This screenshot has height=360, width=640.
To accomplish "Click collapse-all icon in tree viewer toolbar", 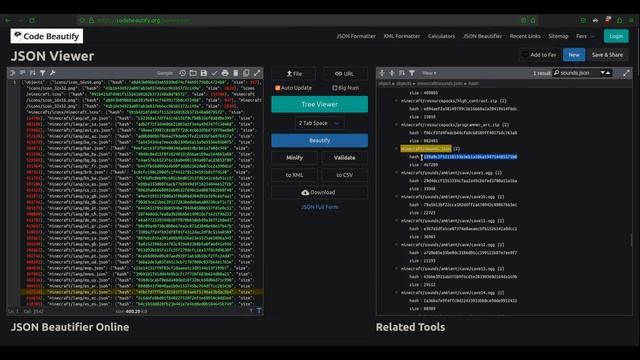I will click(x=392, y=73).
